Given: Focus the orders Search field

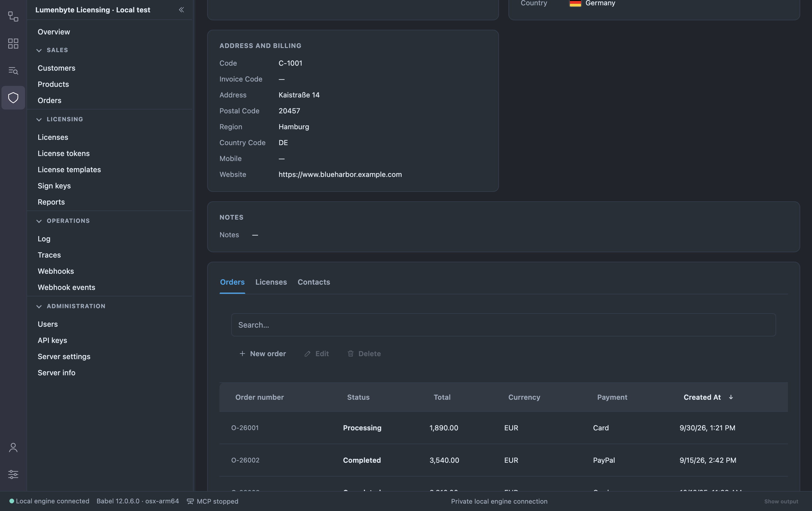Looking at the screenshot, I should (x=503, y=325).
